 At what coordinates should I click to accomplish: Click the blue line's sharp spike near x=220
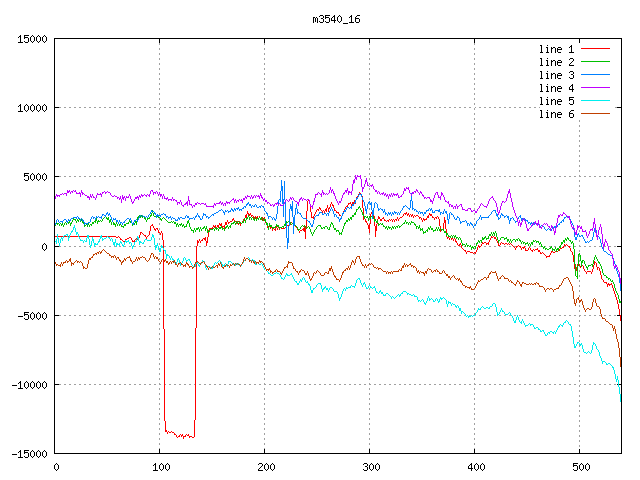pyautogui.click(x=283, y=183)
